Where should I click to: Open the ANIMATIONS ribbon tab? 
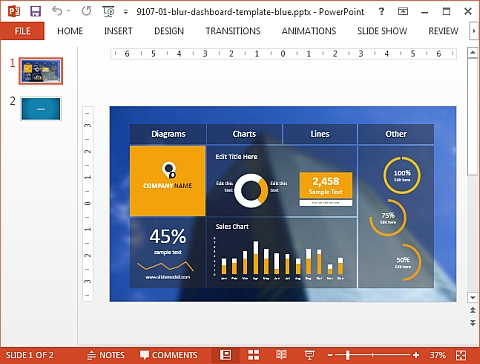pyautogui.click(x=309, y=31)
